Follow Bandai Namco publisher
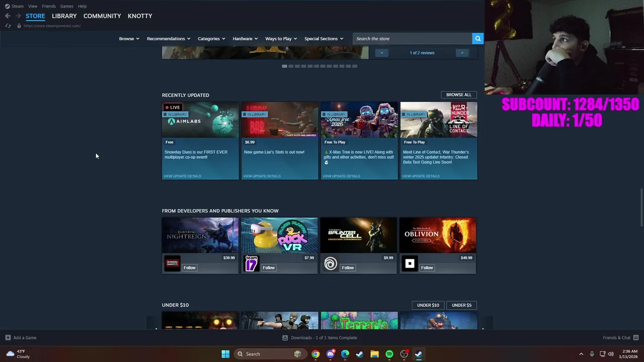 tap(189, 267)
